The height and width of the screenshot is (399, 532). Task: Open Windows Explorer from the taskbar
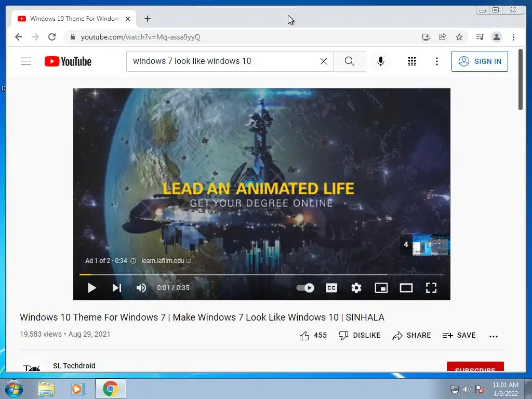46,389
